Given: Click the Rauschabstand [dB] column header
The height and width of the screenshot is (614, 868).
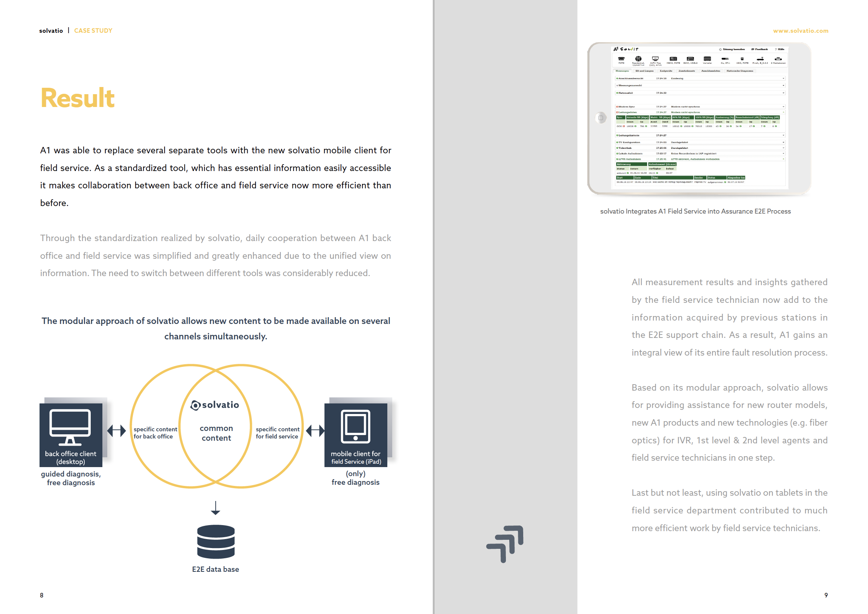Looking at the screenshot, I should pos(747,117).
